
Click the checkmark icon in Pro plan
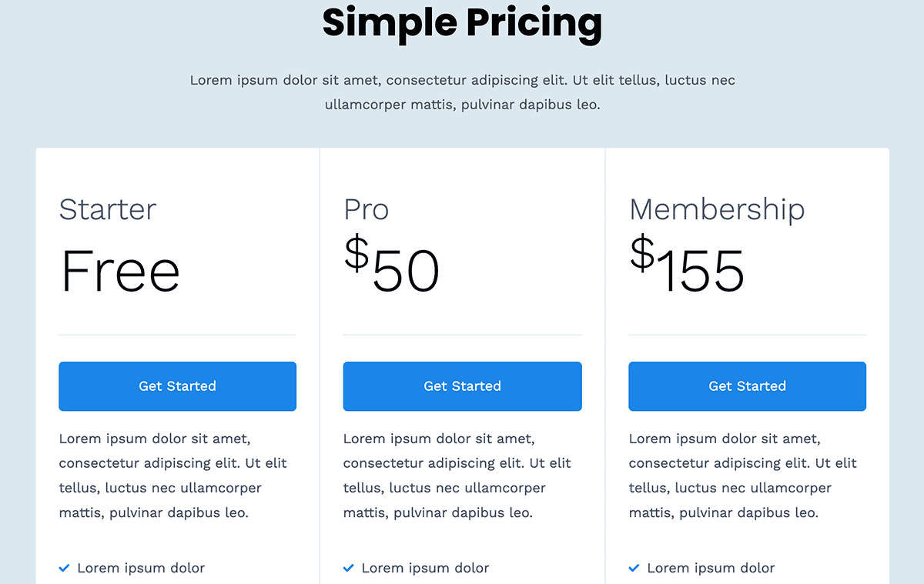pos(349,569)
